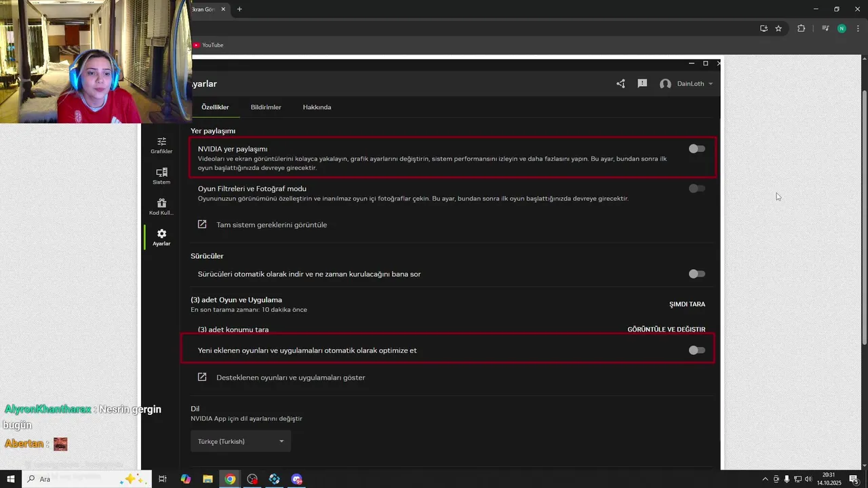The height and width of the screenshot is (488, 868).
Task: Open Tam sistem gereklerini görüntüle link
Action: click(x=271, y=224)
